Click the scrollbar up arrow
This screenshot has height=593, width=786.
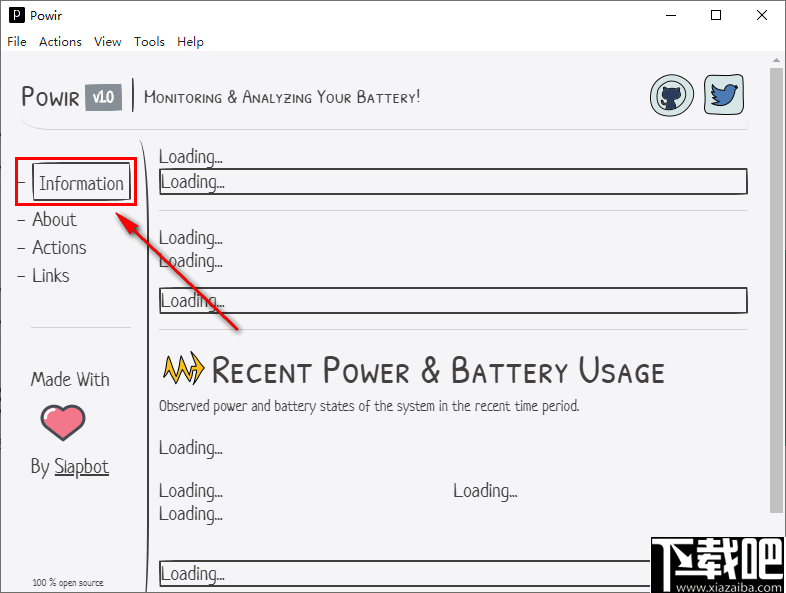click(x=775, y=60)
